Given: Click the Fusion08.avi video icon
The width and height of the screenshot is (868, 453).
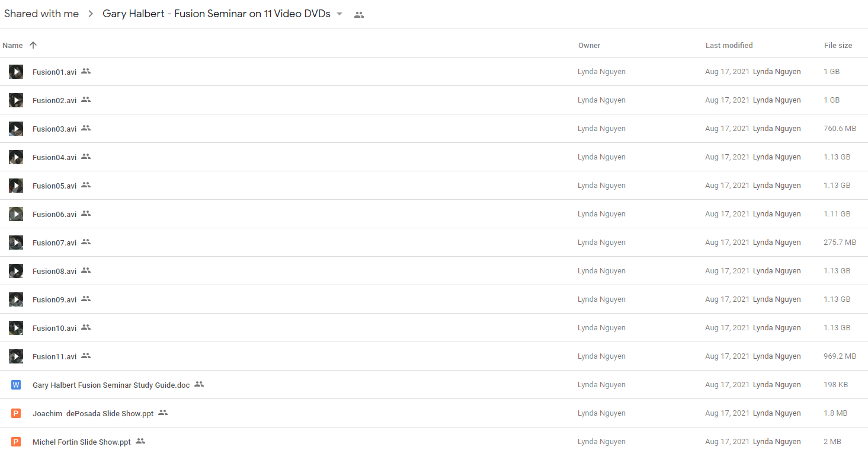Looking at the screenshot, I should coord(16,271).
